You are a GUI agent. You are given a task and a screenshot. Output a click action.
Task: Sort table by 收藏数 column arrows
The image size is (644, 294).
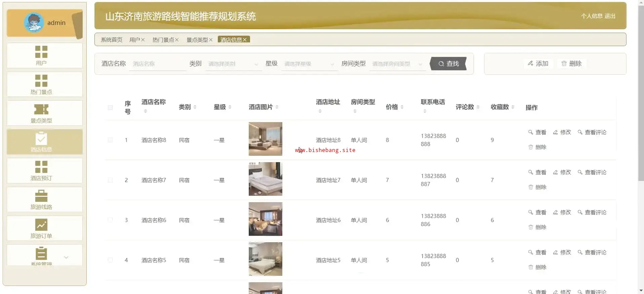pos(513,107)
